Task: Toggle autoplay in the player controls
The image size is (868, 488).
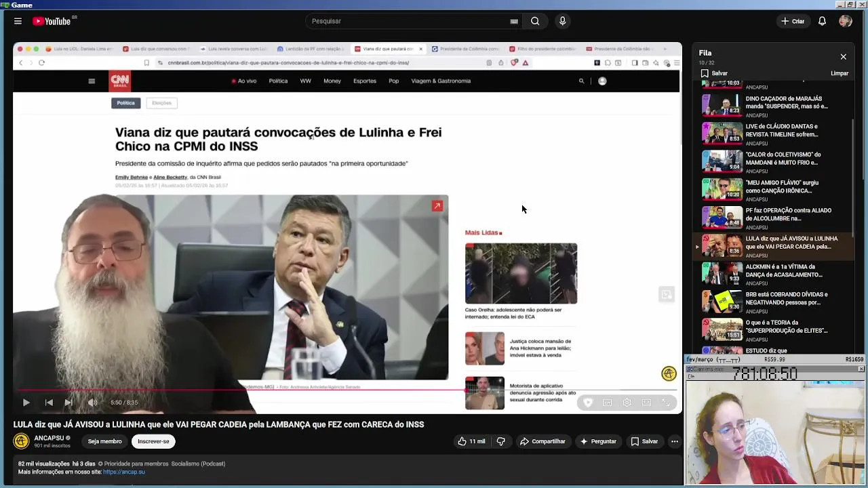Action: (587, 403)
